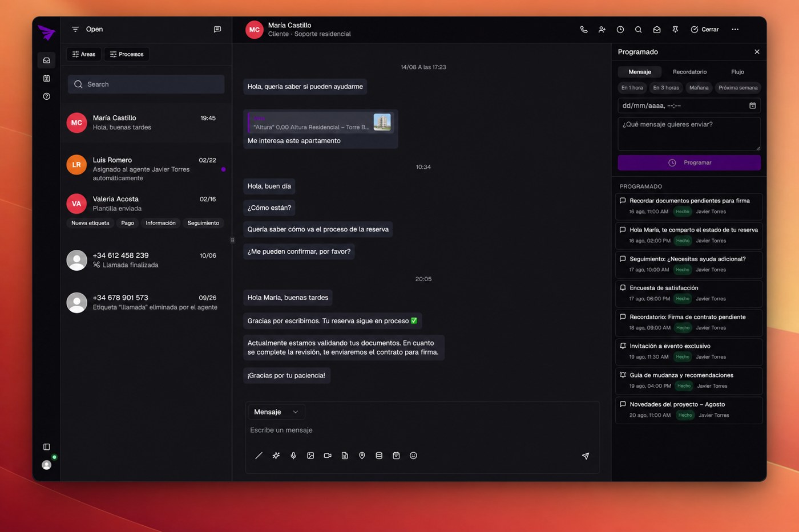799x532 pixels.
Task: Open the database stack icon in composer
Action: [x=379, y=456]
